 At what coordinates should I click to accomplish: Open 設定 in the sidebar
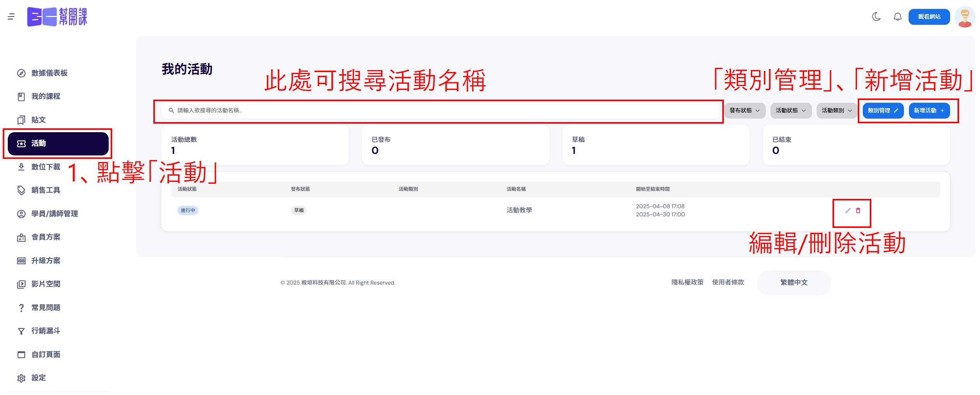(38, 378)
